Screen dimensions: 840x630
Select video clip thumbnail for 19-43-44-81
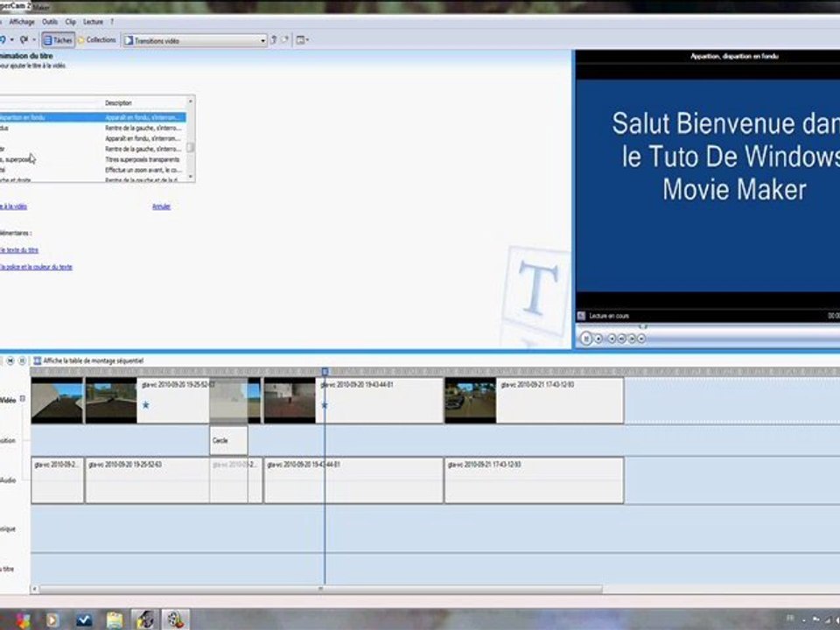[x=290, y=401]
